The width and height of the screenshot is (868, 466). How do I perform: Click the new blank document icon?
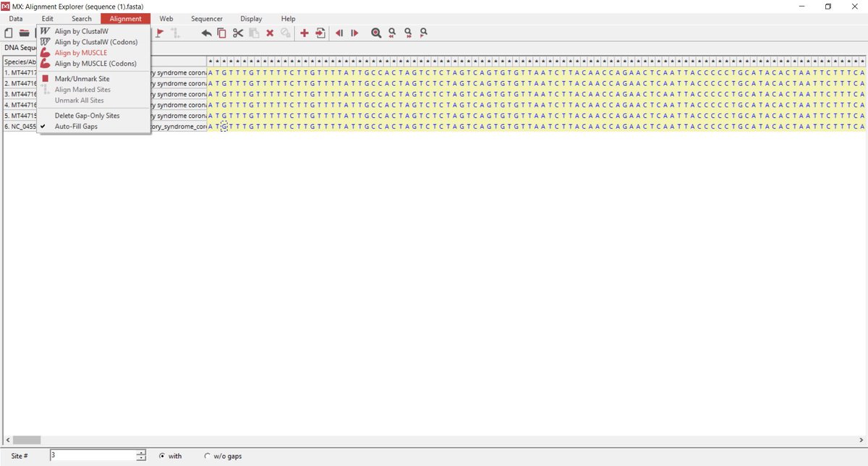point(9,33)
